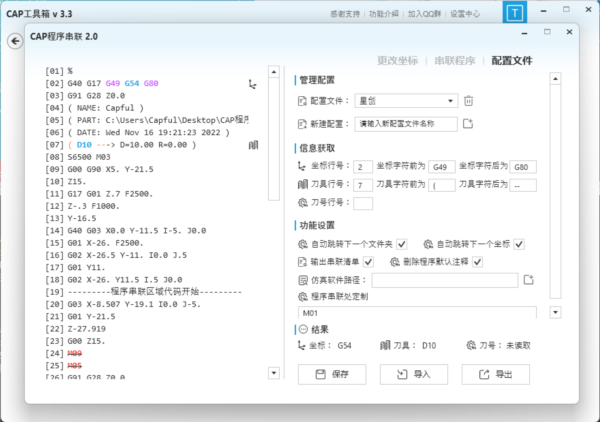Click settings panel scroll down arrow
Image resolution: width=600 pixels, height=422 pixels.
click(x=555, y=312)
